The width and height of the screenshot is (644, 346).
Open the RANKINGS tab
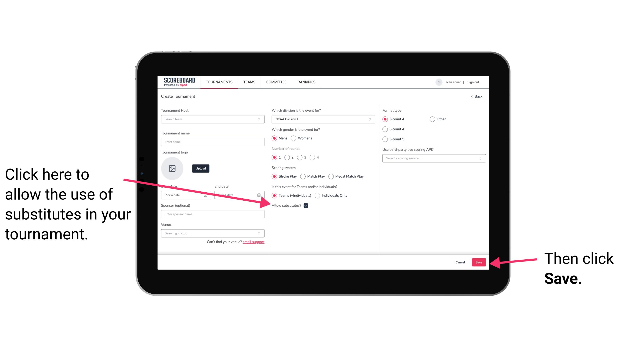306,82
